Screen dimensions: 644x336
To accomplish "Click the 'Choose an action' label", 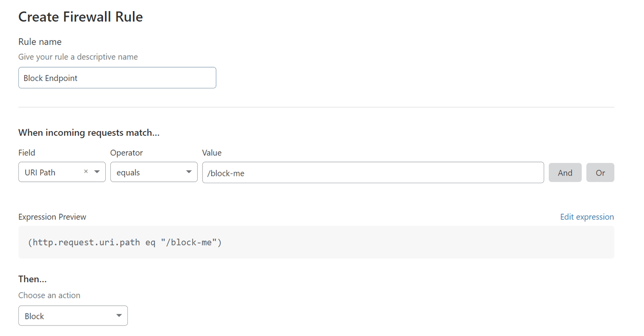I will pyautogui.click(x=49, y=295).
